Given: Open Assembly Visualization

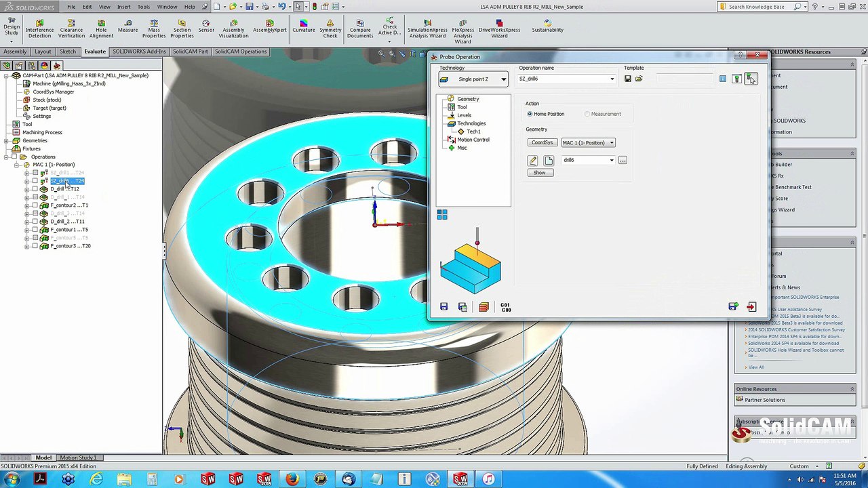Looking at the screenshot, I should [233, 28].
